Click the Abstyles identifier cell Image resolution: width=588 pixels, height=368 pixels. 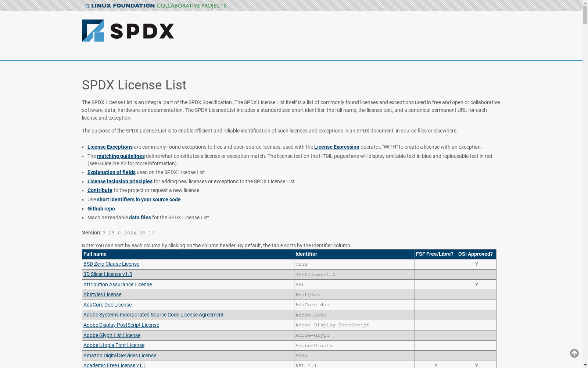pyautogui.click(x=354, y=295)
